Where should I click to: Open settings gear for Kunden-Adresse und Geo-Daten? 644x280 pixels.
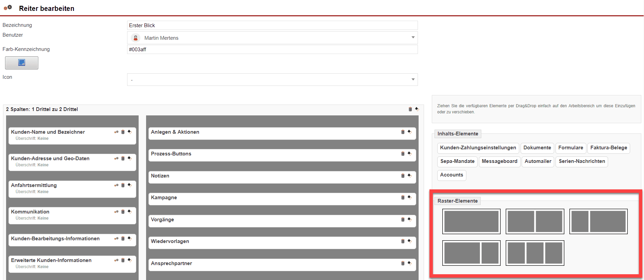pos(116,158)
